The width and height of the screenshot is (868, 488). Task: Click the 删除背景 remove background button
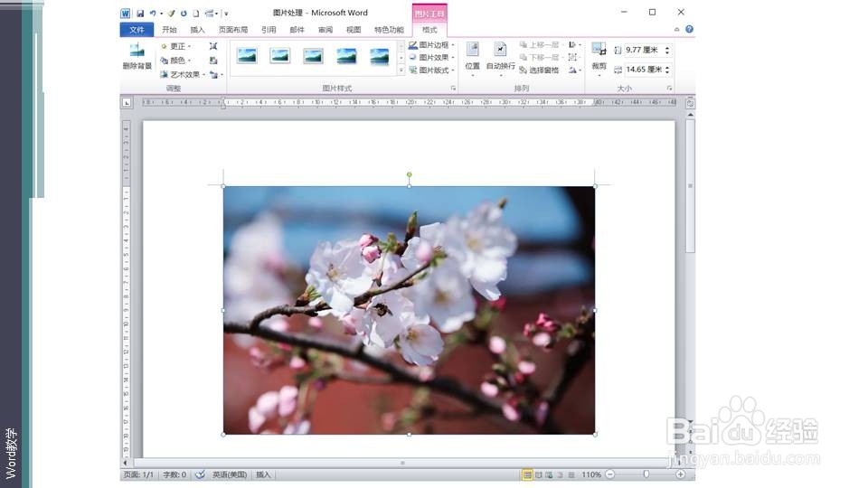coord(137,56)
